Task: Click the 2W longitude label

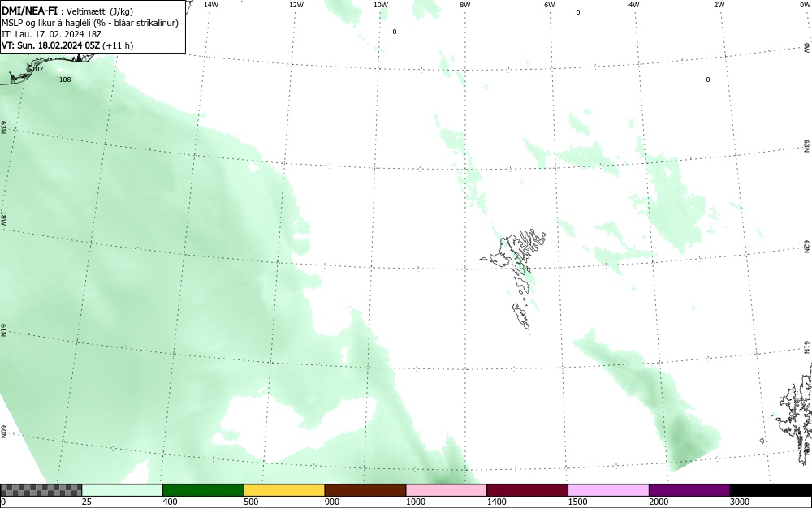Action: pos(719,5)
